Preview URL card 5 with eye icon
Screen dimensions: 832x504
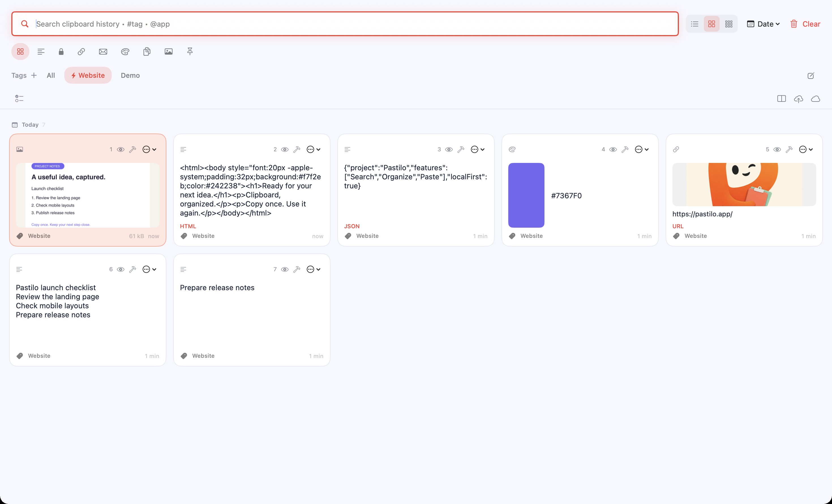coord(777,149)
